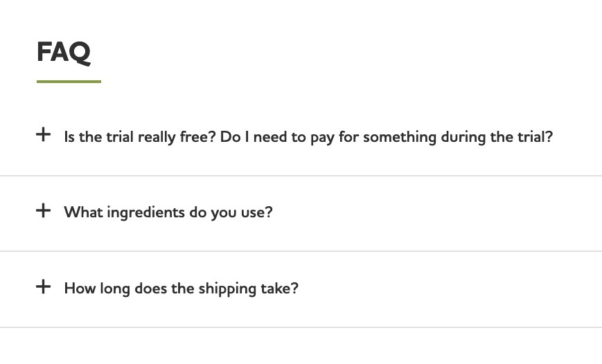The height and width of the screenshot is (364, 602).
Task: Click the divider line under the ingredients question
Action: [301, 251]
